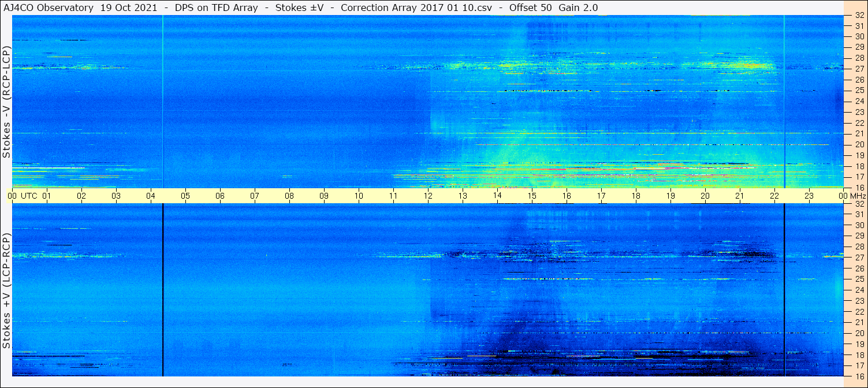Click 23 MHz tick of Stokes +V panel
Viewport: 868px width, 388px height.
tap(859, 301)
